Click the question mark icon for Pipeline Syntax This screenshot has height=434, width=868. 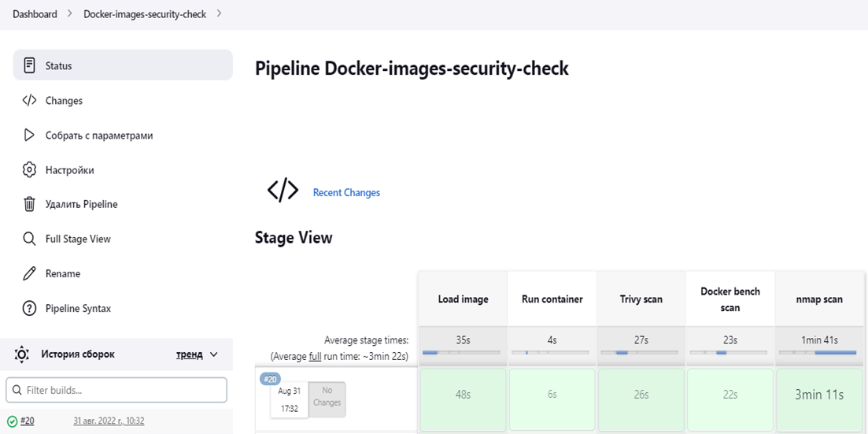click(x=29, y=308)
